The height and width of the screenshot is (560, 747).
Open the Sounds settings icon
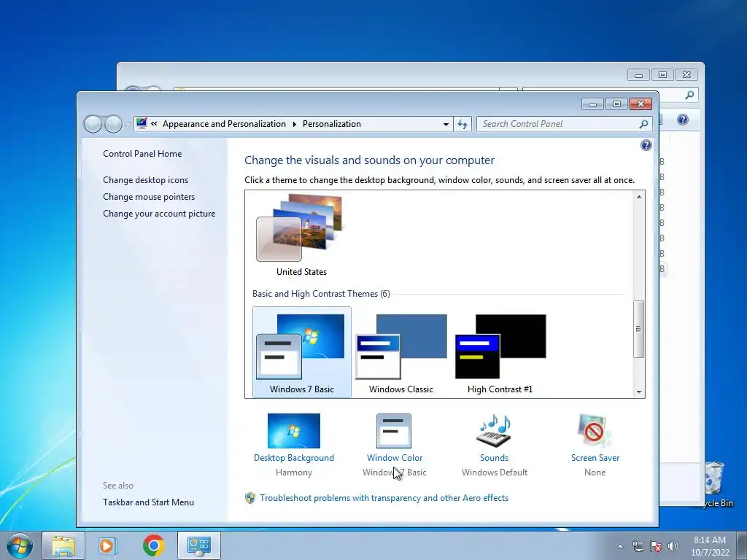pos(494,430)
